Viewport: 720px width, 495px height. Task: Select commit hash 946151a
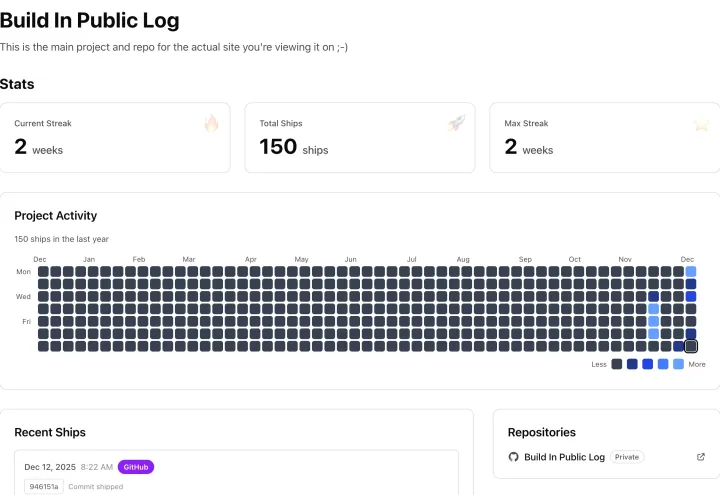click(44, 487)
